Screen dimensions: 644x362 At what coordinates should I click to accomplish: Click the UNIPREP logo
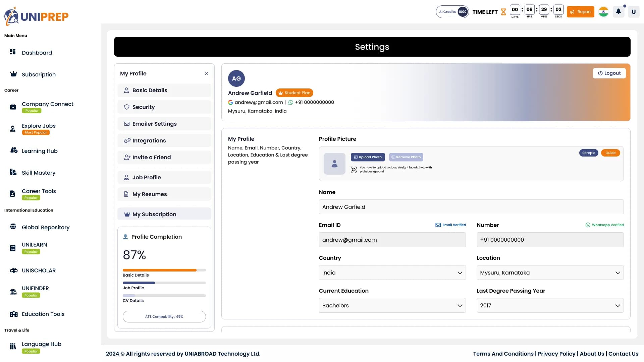[x=36, y=16]
